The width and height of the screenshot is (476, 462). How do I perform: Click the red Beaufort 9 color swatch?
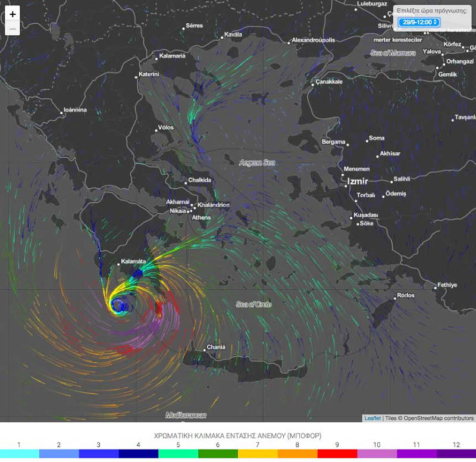coord(337,454)
